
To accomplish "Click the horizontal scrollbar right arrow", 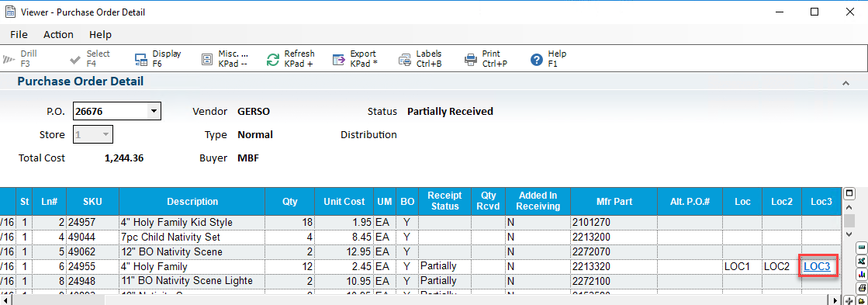I will [x=836, y=300].
